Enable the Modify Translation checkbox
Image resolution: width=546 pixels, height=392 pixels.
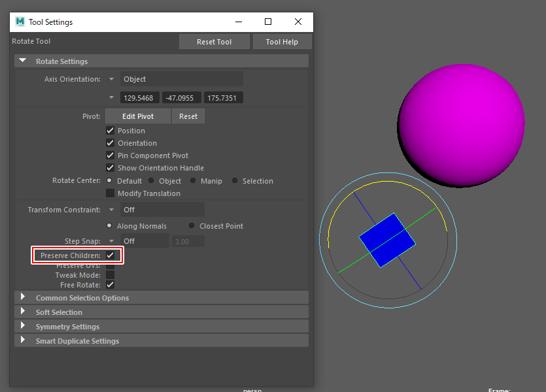point(110,193)
